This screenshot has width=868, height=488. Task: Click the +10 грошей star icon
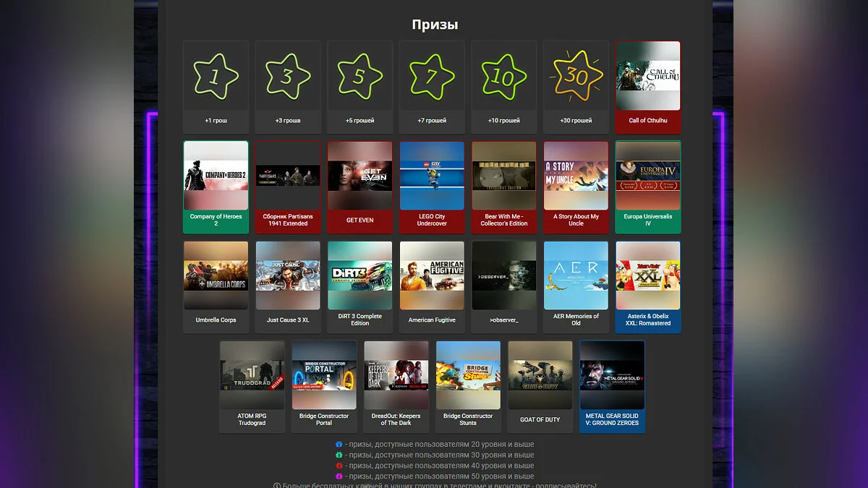click(x=503, y=76)
